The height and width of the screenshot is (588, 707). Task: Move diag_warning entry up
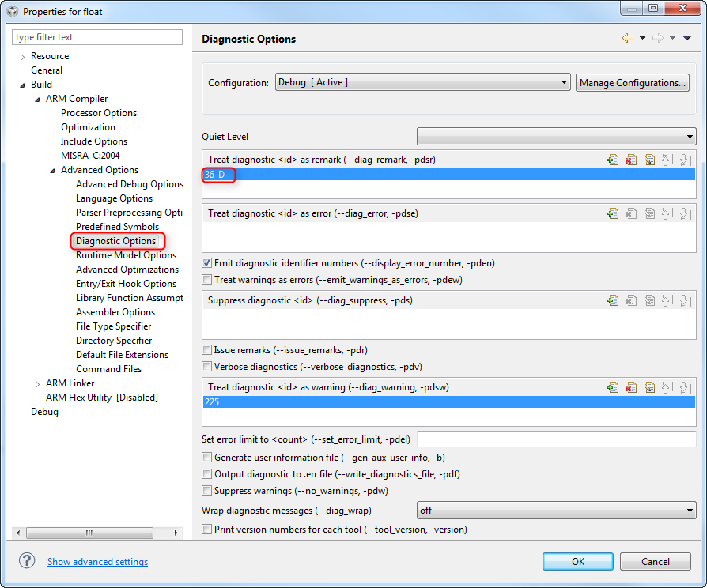tap(667, 387)
